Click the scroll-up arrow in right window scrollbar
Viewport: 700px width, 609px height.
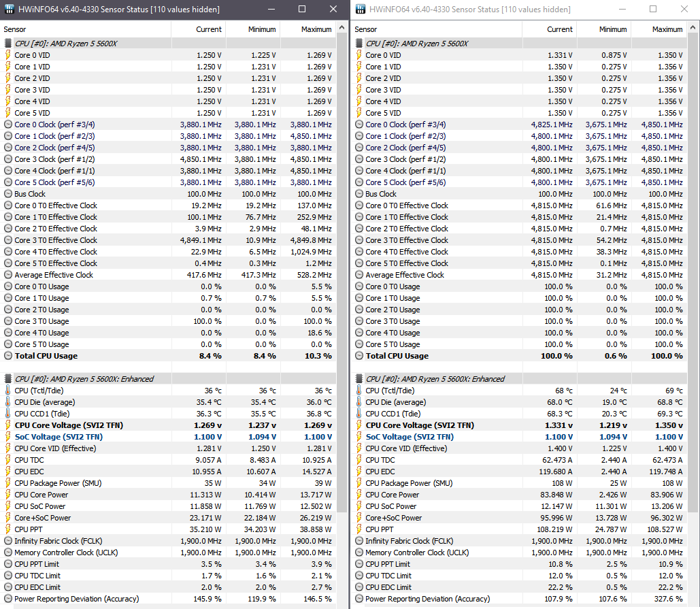pos(693,28)
